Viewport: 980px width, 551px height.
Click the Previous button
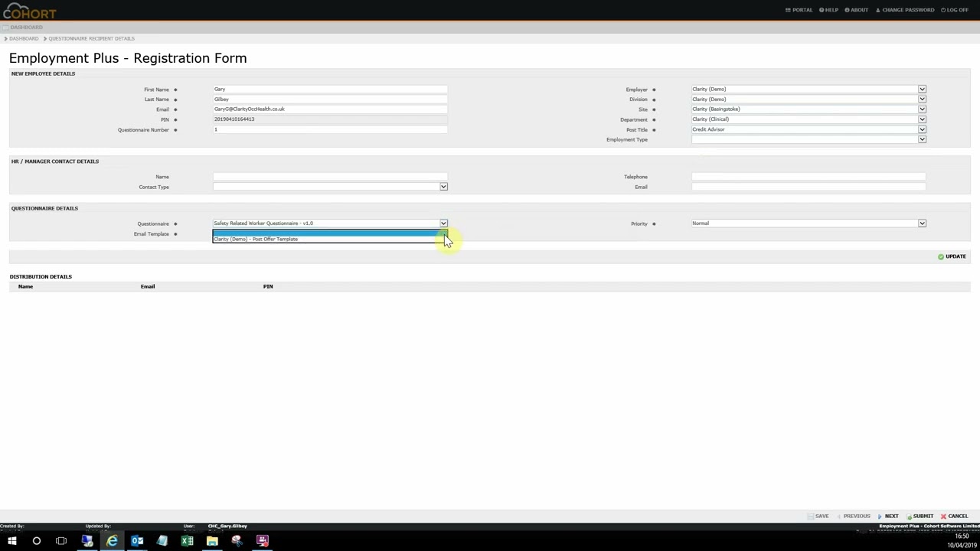tap(853, 517)
